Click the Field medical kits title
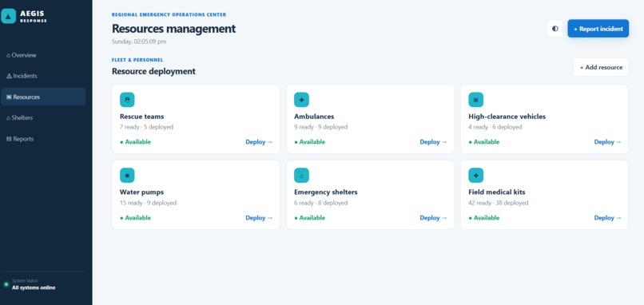644x305 pixels. pos(496,192)
